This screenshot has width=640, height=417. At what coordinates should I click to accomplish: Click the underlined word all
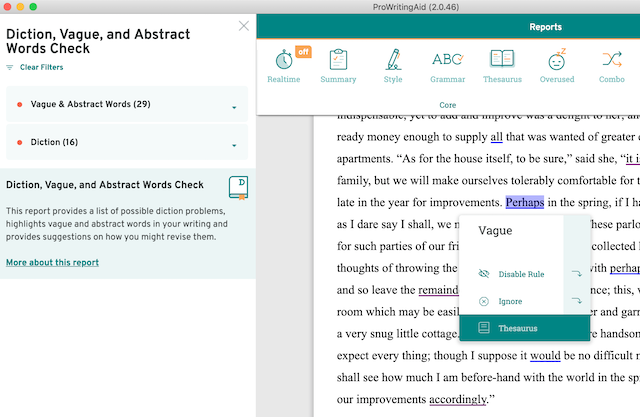(496, 137)
